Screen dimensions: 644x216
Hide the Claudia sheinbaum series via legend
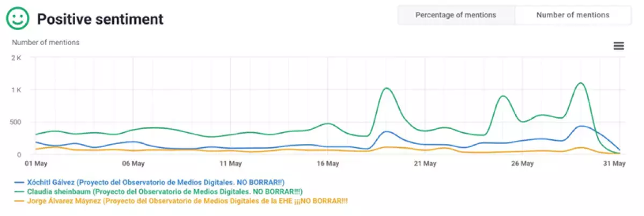point(165,191)
